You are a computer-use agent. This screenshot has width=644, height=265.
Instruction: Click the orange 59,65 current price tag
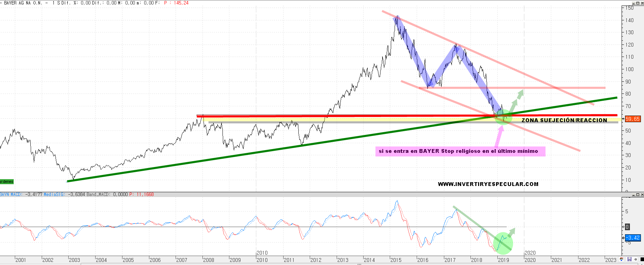[x=633, y=119]
